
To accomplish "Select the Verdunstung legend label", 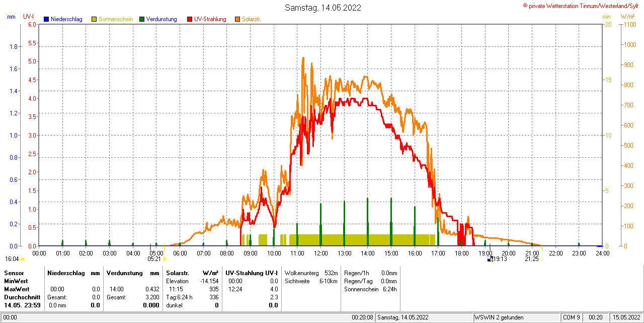I will pos(162,19).
